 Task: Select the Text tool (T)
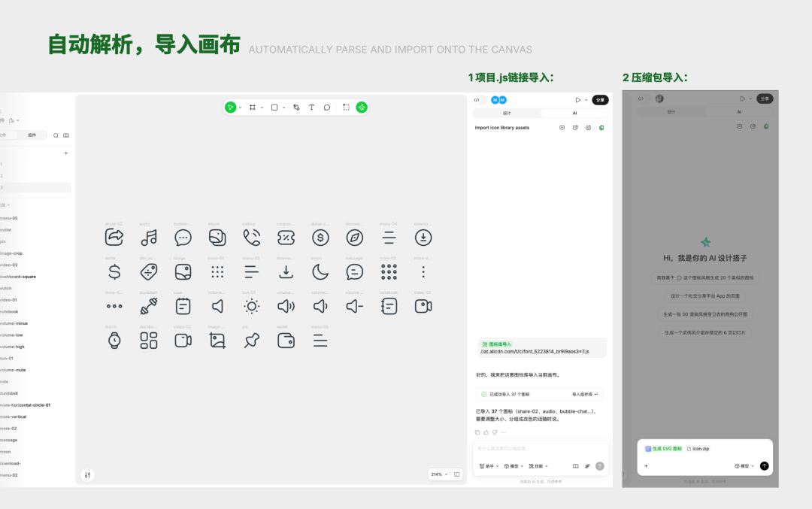pos(311,108)
